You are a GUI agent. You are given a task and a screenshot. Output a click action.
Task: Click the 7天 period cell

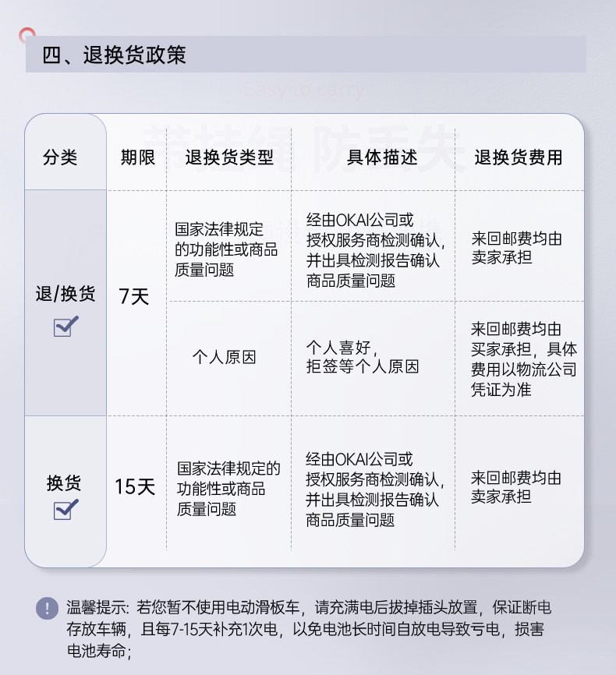(134, 297)
